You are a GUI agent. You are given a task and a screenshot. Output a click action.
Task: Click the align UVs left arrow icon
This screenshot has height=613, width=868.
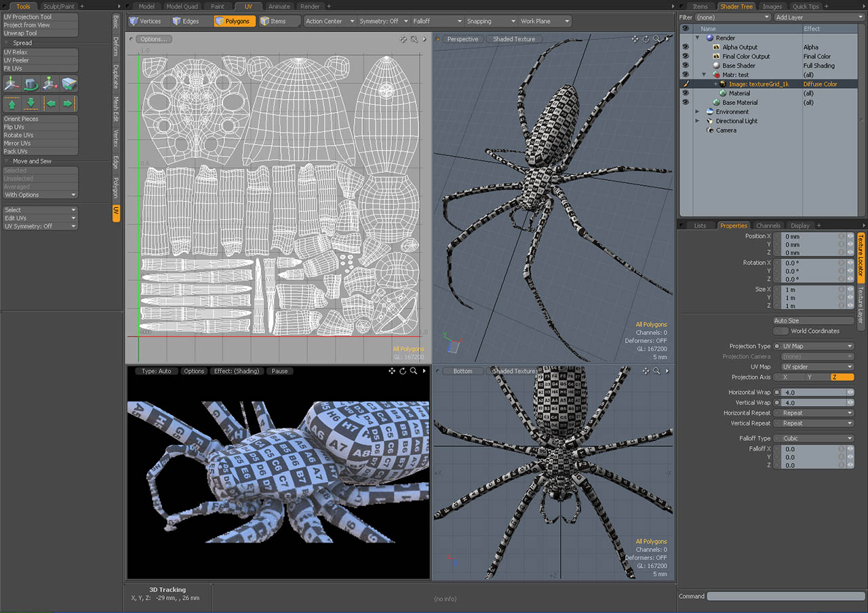[50, 103]
